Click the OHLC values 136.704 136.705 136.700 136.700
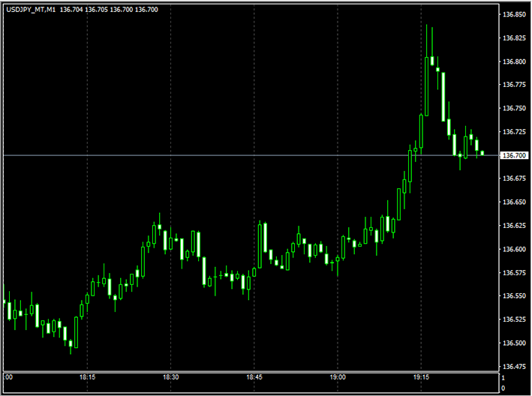The width and height of the screenshot is (532, 396). pos(109,10)
